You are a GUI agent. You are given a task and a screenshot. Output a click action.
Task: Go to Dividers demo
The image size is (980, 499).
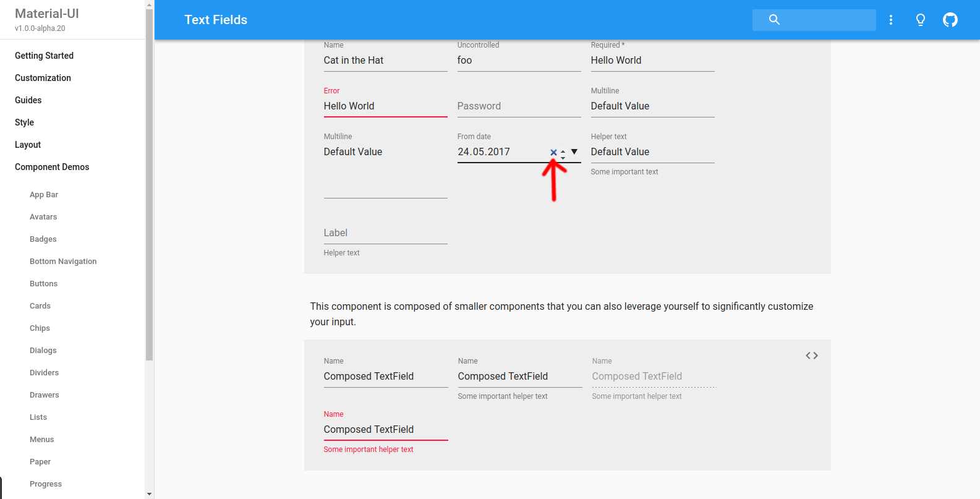[x=44, y=373]
